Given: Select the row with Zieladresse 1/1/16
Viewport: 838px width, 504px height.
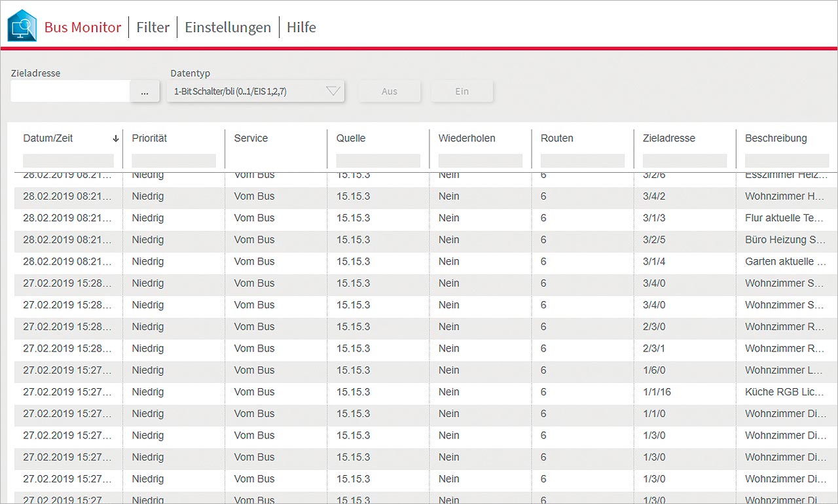Looking at the screenshot, I should tap(419, 392).
